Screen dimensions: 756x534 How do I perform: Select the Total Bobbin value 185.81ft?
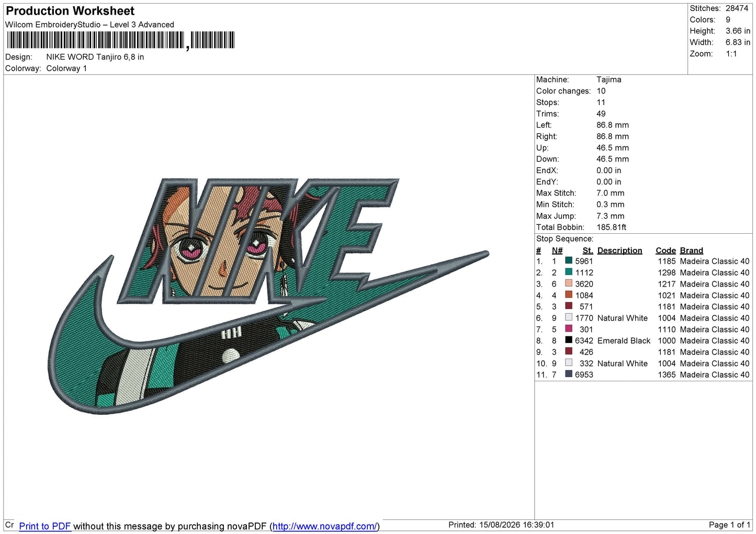(611, 227)
